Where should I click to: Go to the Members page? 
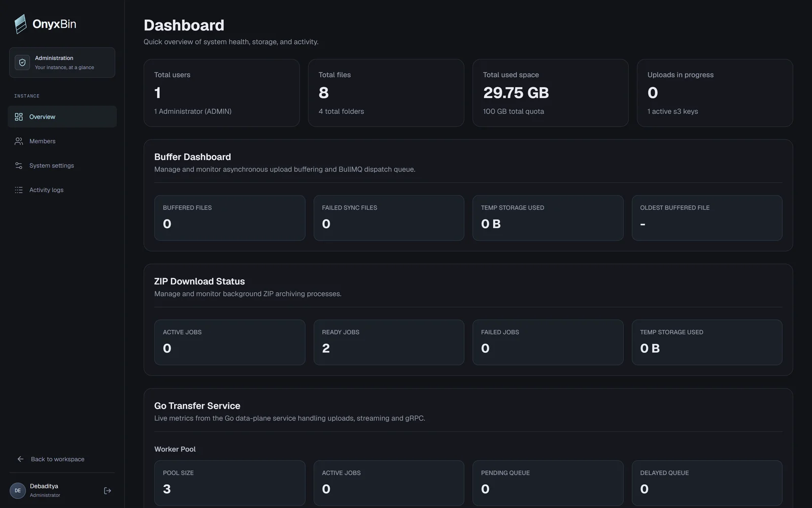coord(62,141)
